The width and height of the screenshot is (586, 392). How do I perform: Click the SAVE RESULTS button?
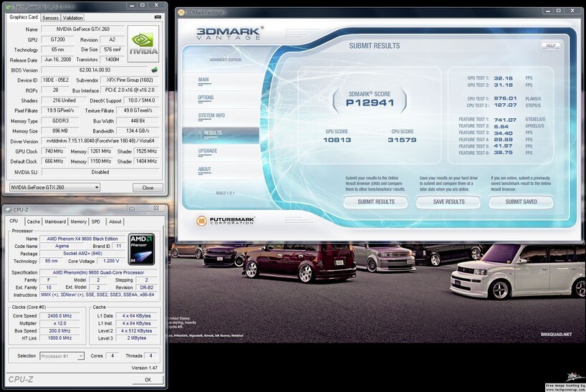click(448, 202)
